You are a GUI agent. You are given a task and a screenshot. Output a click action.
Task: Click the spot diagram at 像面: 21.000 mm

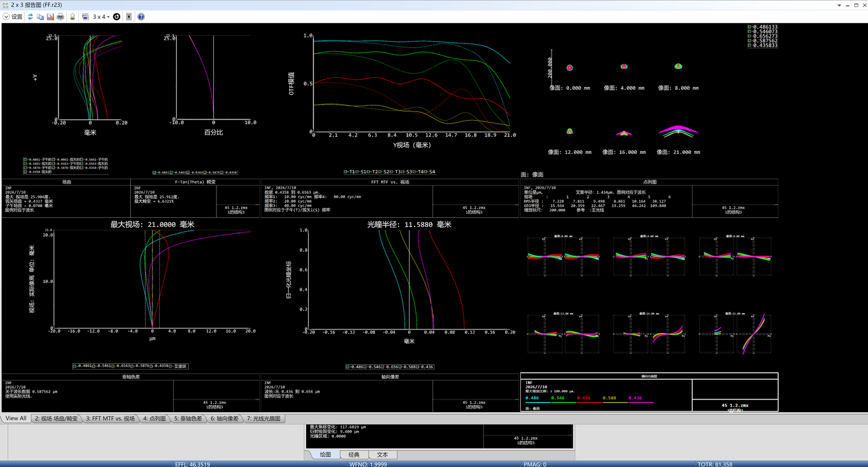point(678,132)
